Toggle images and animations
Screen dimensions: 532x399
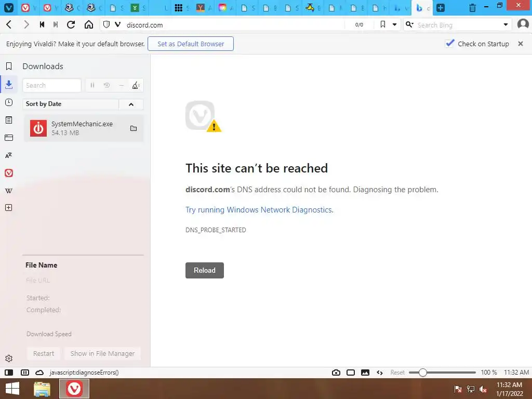365,373
